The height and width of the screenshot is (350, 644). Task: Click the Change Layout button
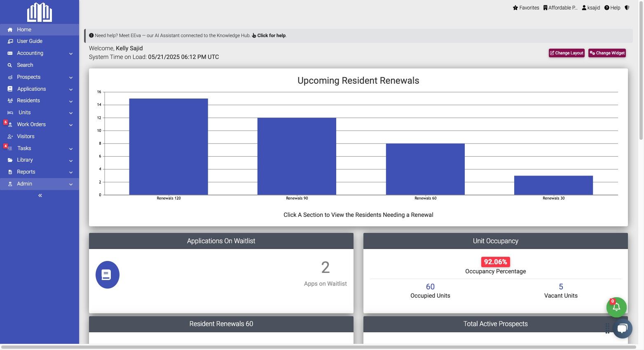point(567,53)
